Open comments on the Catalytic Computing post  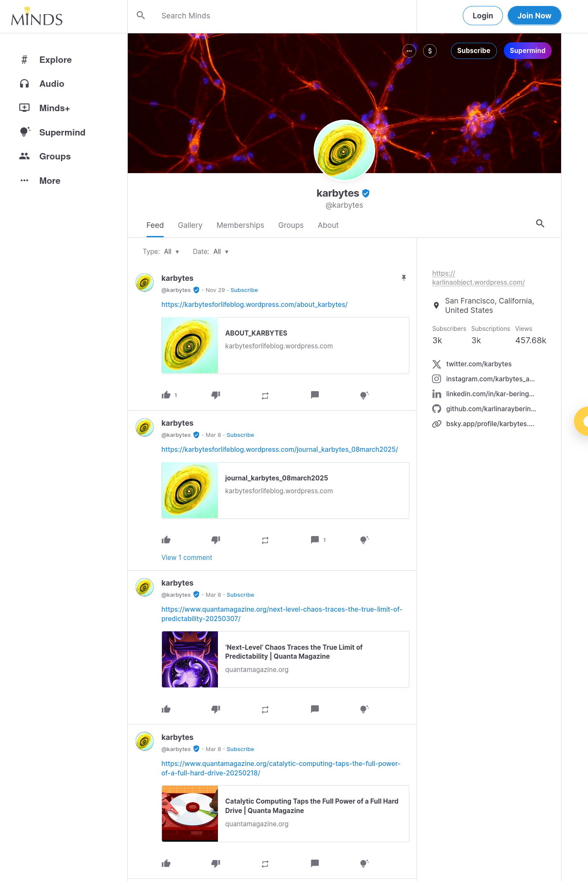point(315,863)
